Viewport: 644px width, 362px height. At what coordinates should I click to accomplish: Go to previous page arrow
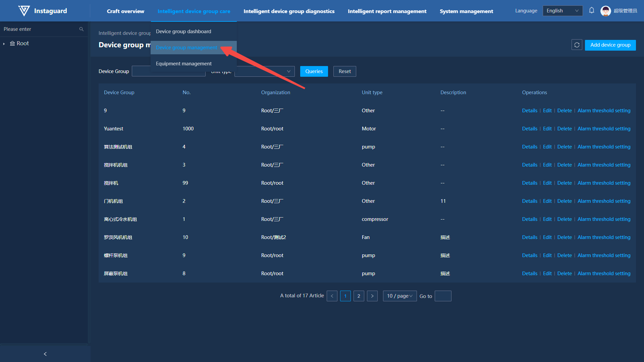332,296
